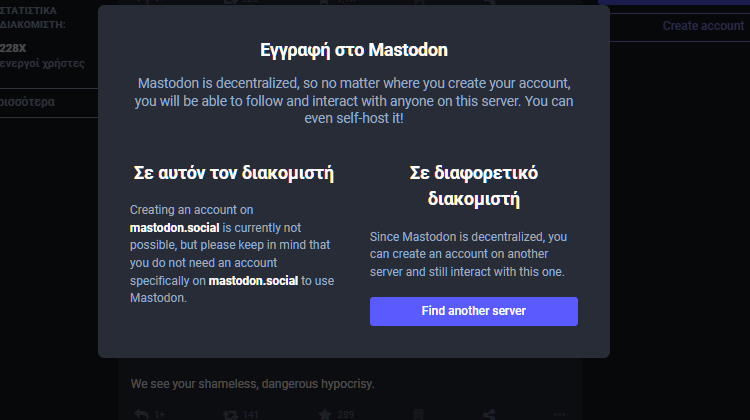Click the Find another server button

pyautogui.click(x=474, y=311)
